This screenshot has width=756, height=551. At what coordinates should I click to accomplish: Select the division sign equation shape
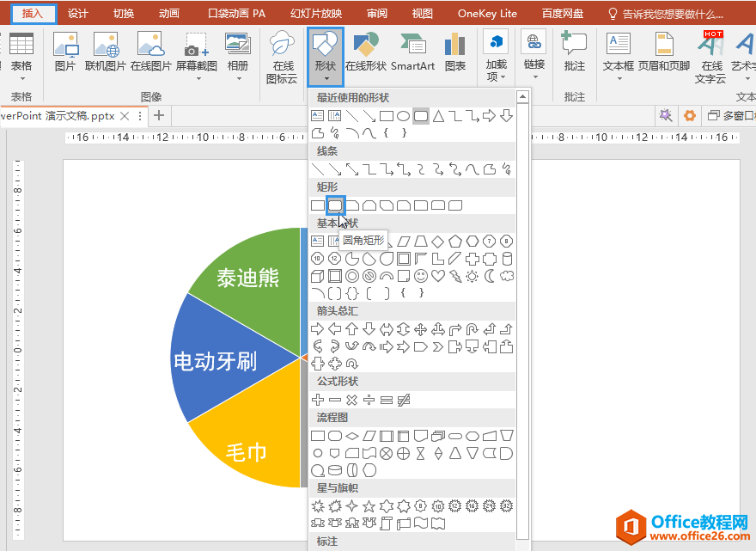[369, 400]
